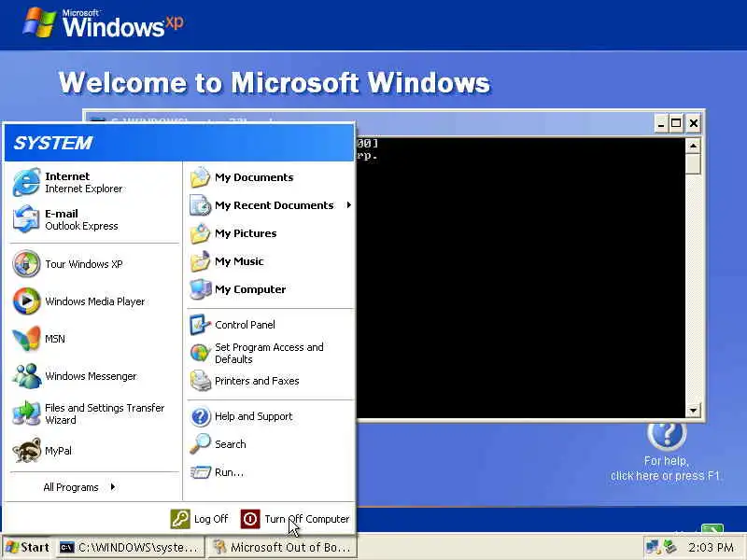Click the 'Tour Windows XP' text

pyautogui.click(x=84, y=264)
